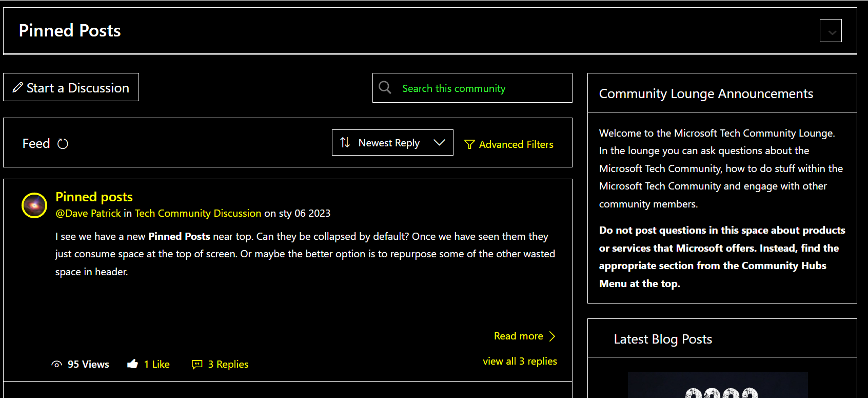The image size is (868, 398).
Task: Focus the Search this community field
Action: (x=472, y=88)
